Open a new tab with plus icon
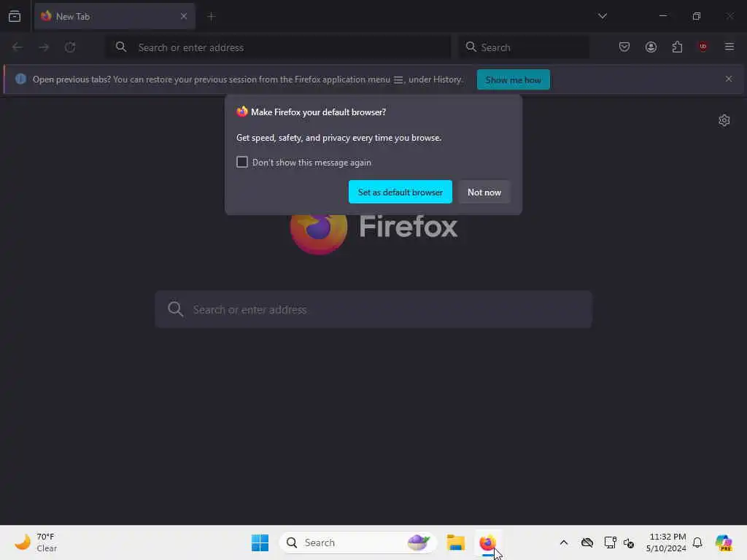 [211, 16]
